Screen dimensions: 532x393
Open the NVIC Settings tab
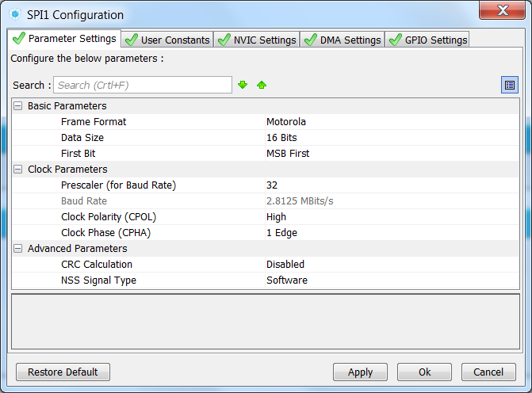tap(257, 40)
